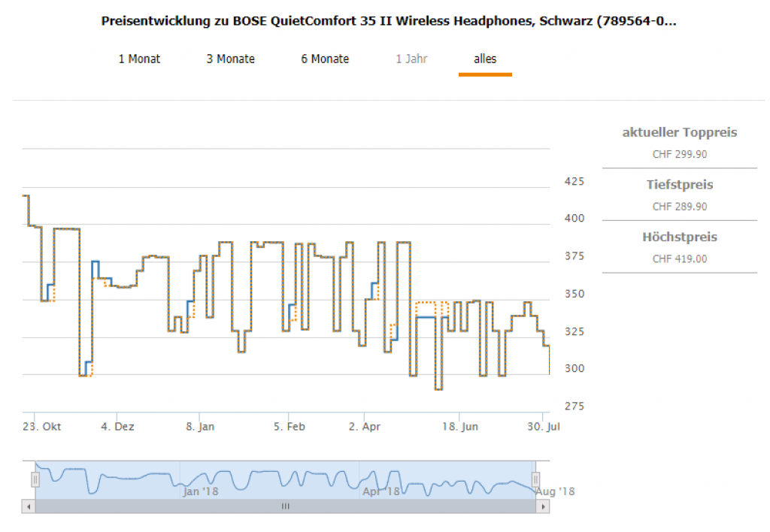This screenshot has height=532, width=770.
Task: Click the "8. Jan" x-axis date label
Action: tap(201, 427)
